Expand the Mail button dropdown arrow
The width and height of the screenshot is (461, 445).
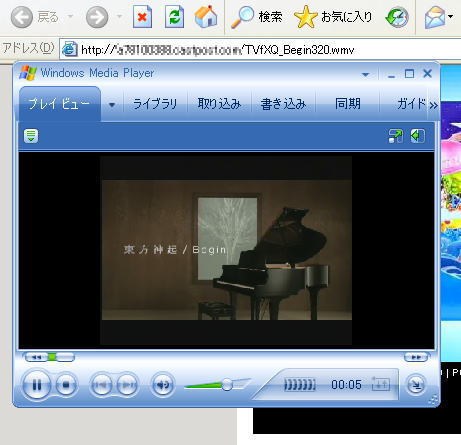pyautogui.click(x=451, y=16)
